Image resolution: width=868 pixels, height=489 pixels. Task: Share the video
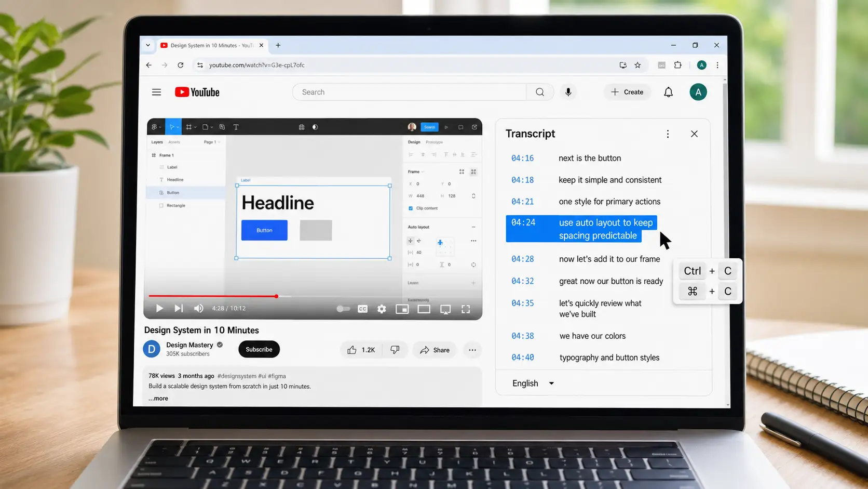click(x=435, y=350)
